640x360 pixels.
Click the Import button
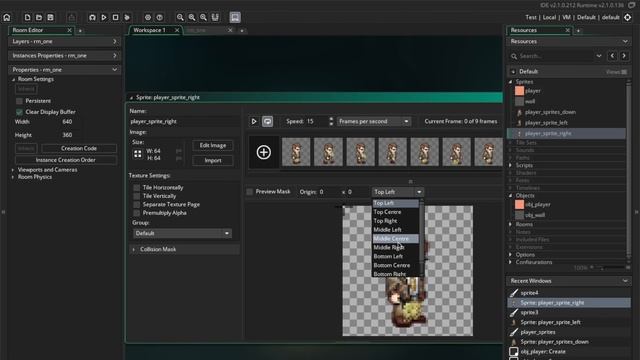click(213, 161)
